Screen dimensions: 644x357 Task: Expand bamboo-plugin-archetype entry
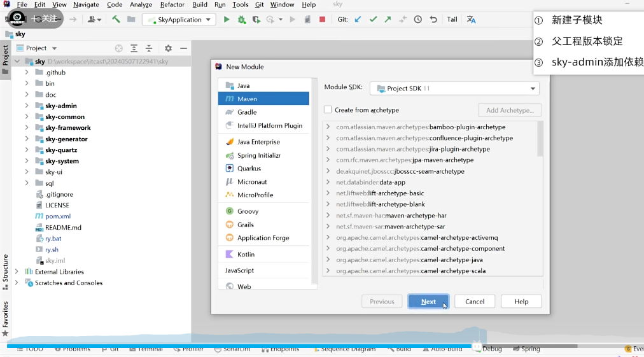point(328,127)
